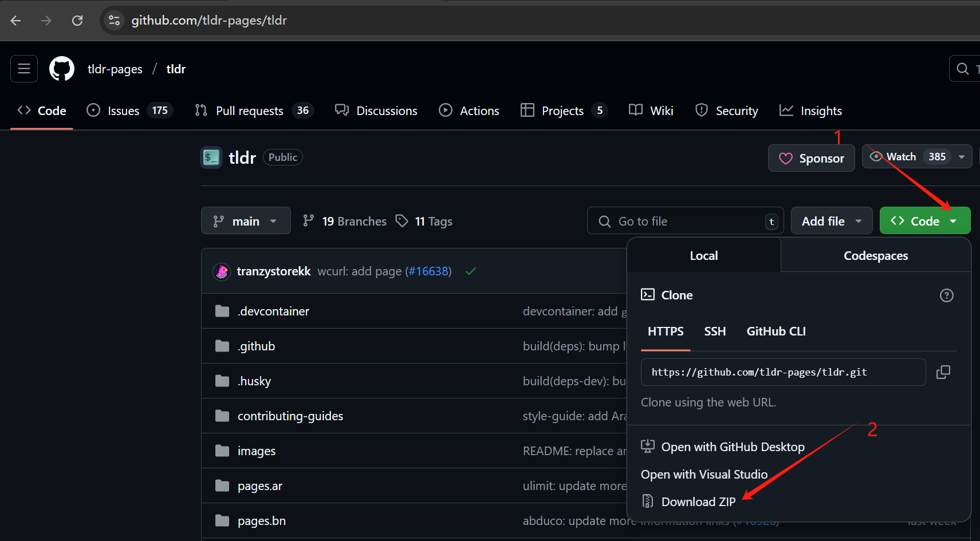Click the Sponsor button
Image resolution: width=980 pixels, height=541 pixels.
(x=812, y=158)
